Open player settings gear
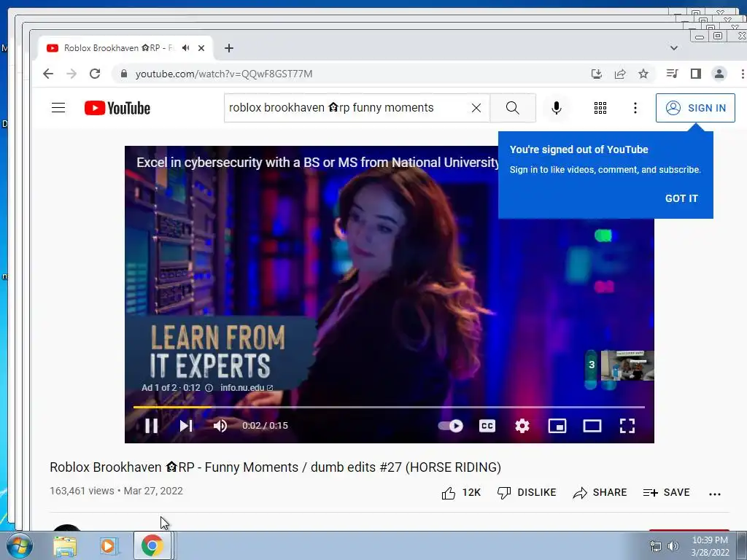Screen dimensions: 747x560 (x=522, y=426)
